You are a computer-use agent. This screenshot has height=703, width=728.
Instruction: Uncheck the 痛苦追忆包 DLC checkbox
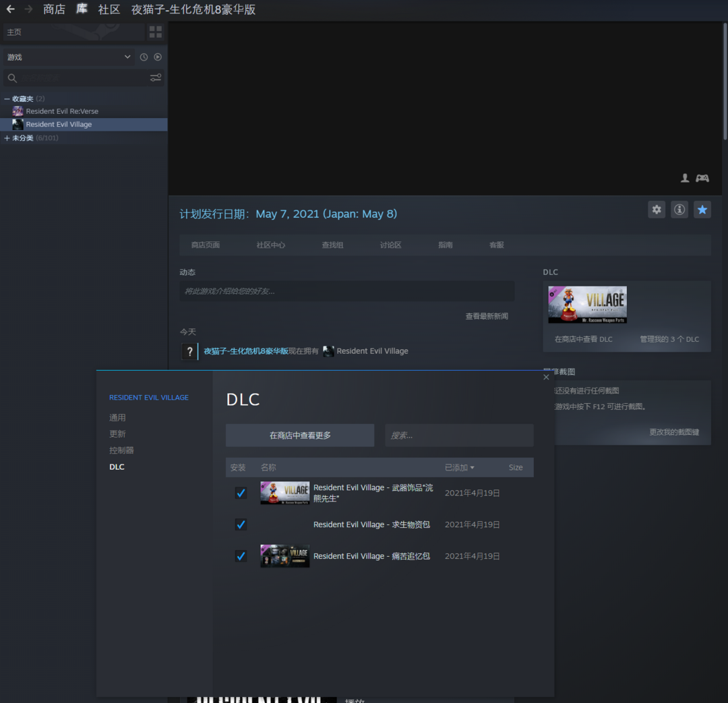(x=241, y=556)
